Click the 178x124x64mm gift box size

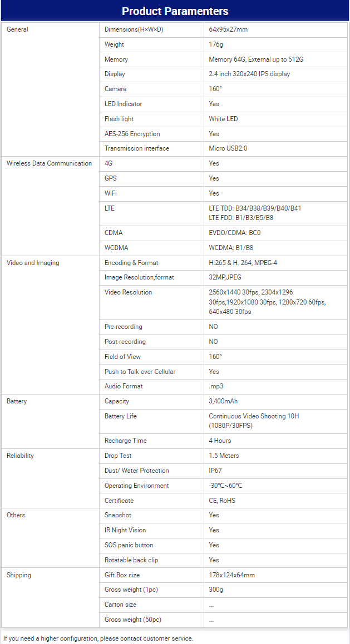(231, 575)
